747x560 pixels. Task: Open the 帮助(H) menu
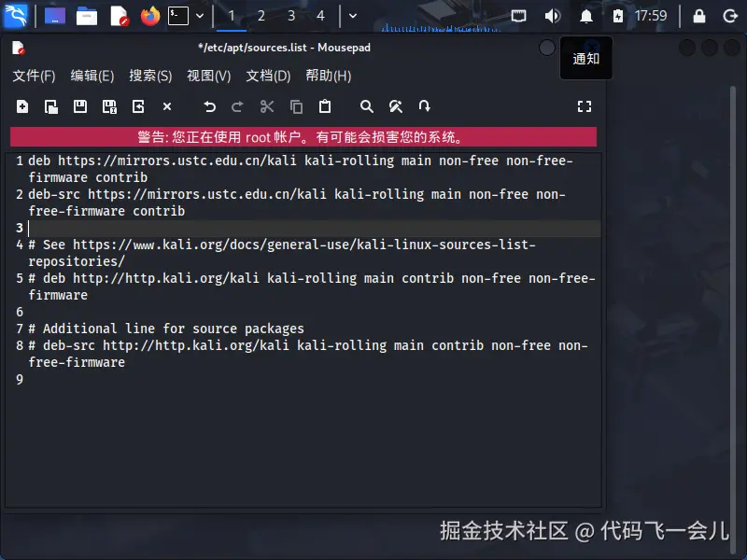(329, 76)
